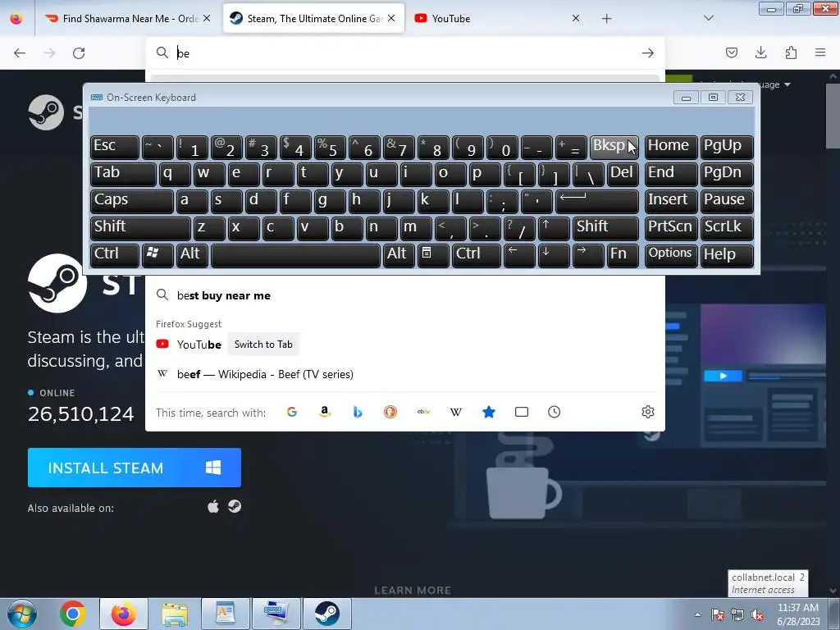Screen dimensions: 840x630
Task: Expand the list all tabs chevron
Action: [x=708, y=18]
